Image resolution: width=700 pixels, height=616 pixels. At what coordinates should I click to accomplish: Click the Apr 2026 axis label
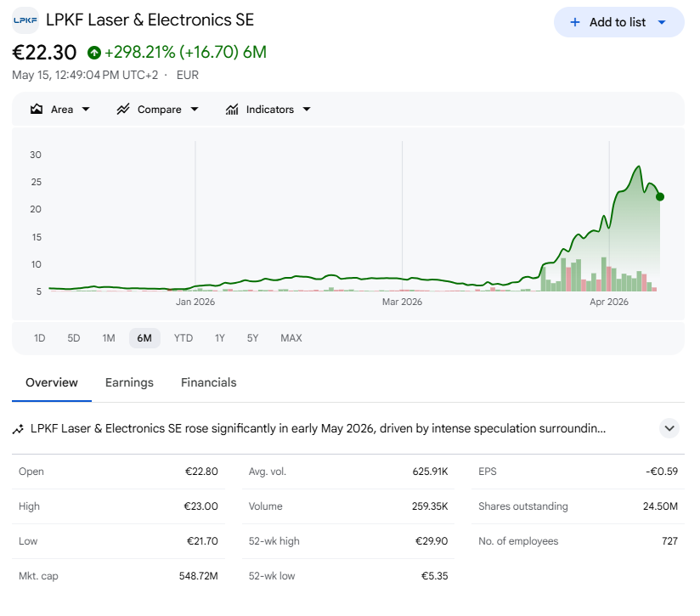point(609,302)
